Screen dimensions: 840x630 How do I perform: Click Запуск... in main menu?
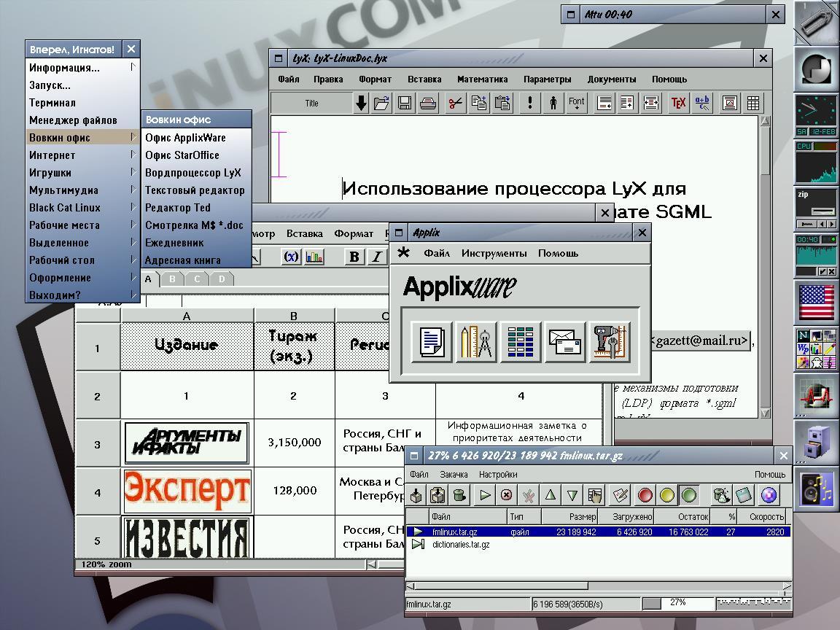coord(82,85)
